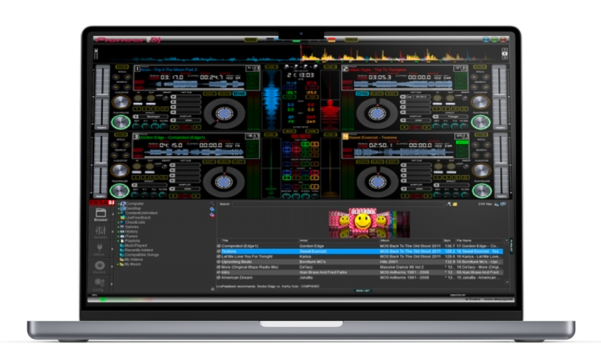Hit the green Play/Pause knob on deck 4

(481, 190)
